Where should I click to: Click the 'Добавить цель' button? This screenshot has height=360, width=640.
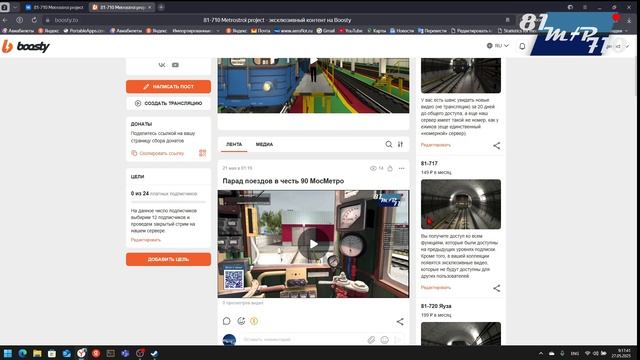(x=168, y=259)
